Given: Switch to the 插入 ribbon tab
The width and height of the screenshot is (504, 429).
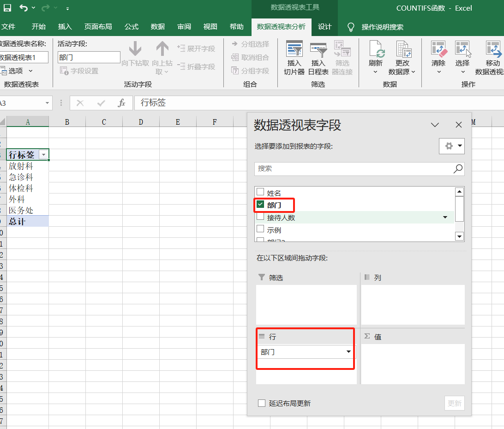Looking at the screenshot, I should tap(65, 27).
